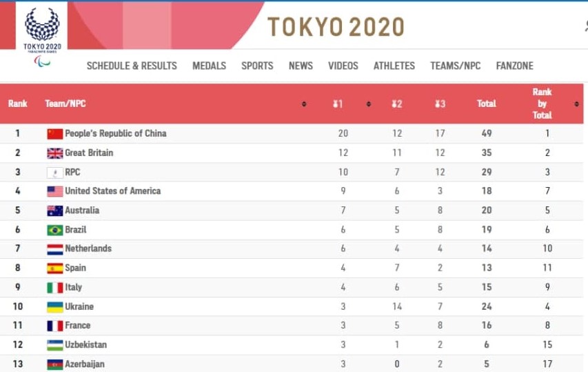Click the United States of America flag
Image resolution: width=588 pixels, height=372 pixels.
pos(55,191)
